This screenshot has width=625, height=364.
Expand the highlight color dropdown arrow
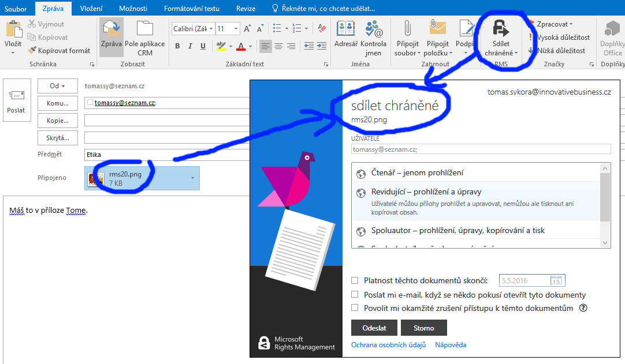click(x=230, y=47)
